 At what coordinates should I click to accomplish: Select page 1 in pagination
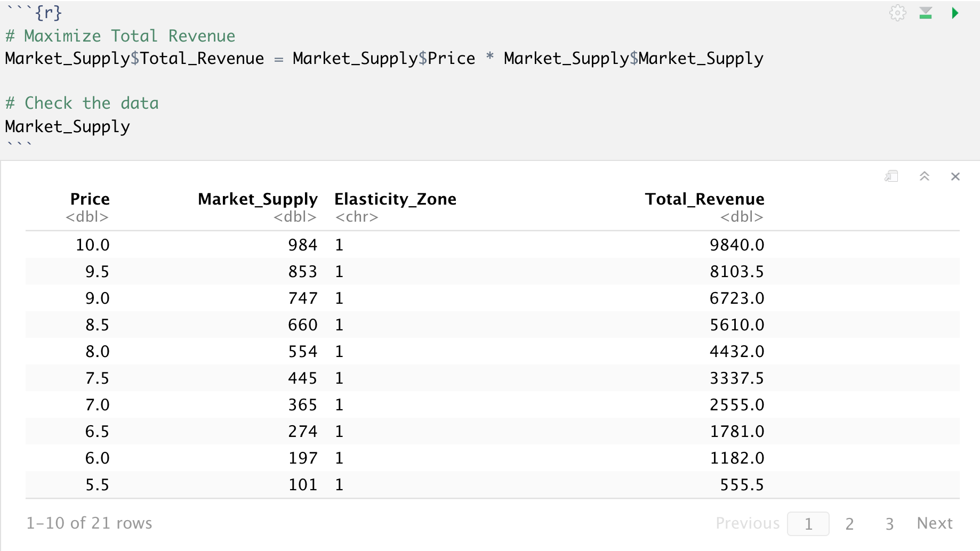(808, 524)
